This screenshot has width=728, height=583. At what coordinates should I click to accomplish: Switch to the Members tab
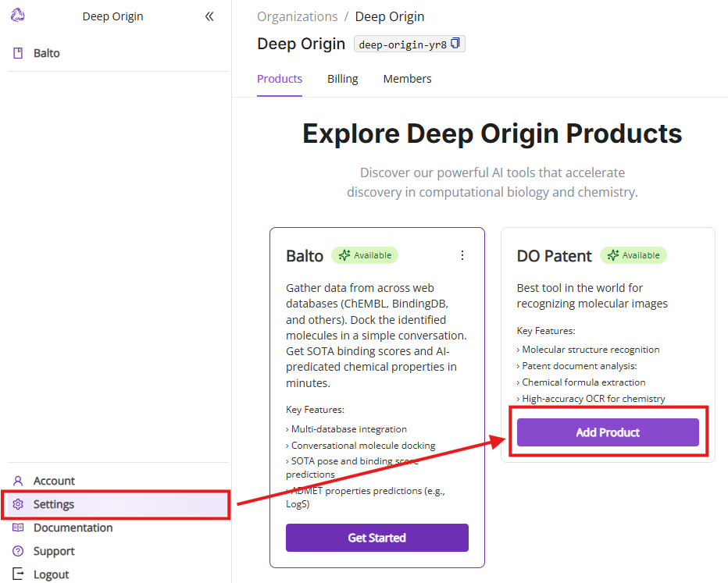[407, 79]
